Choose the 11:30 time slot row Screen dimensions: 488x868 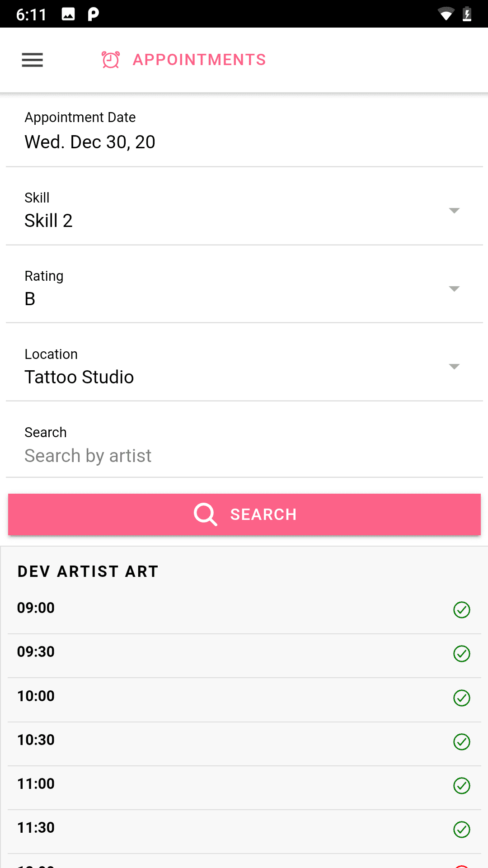(x=226, y=828)
